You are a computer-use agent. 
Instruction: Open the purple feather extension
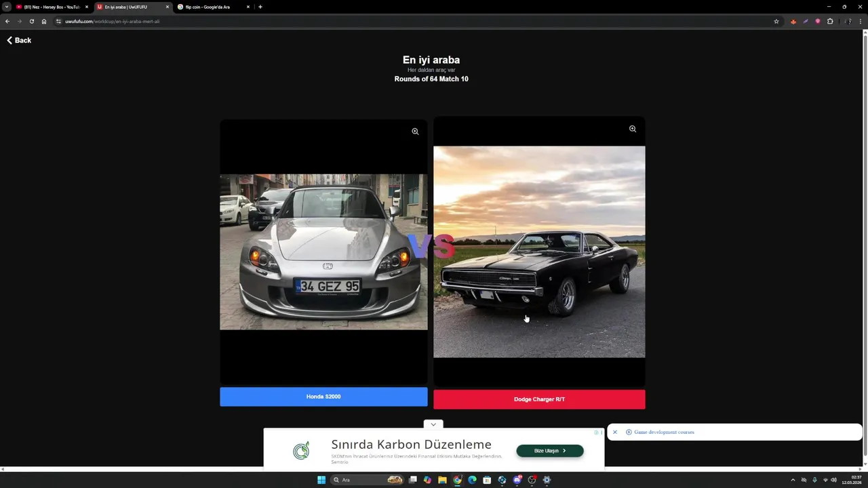[806, 21]
